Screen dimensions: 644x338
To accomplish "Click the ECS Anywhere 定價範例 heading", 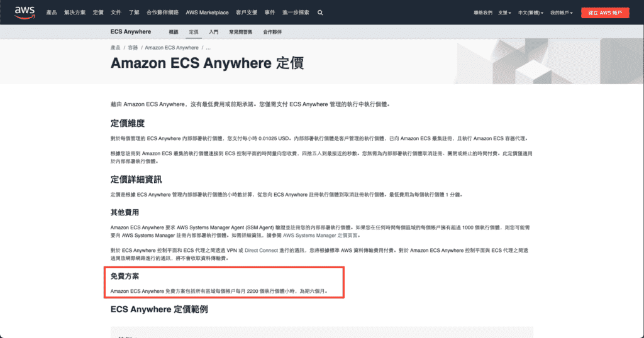I will 159,309.
